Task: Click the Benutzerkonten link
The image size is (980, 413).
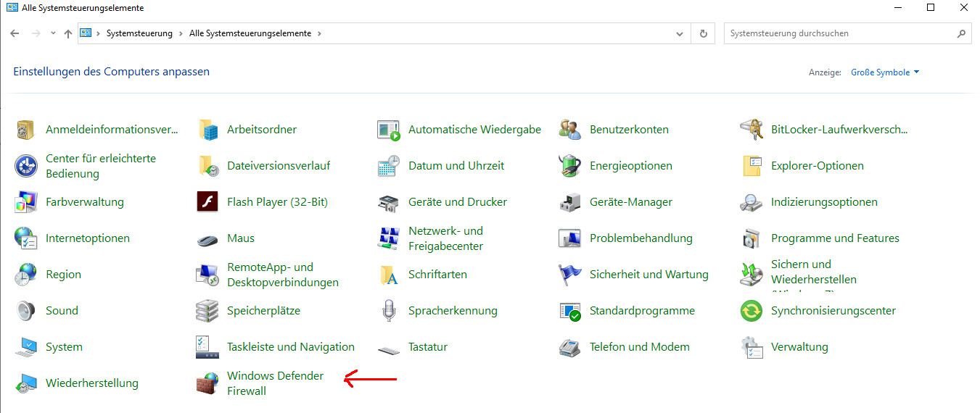Action: 629,130
